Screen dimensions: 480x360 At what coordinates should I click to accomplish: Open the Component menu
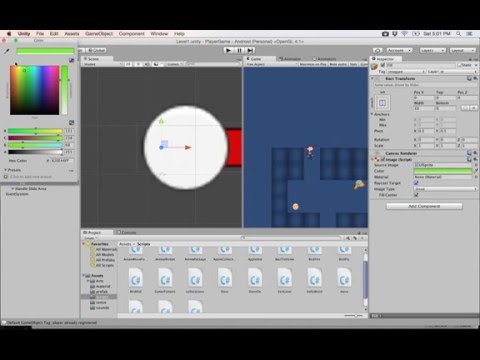pyautogui.click(x=132, y=34)
